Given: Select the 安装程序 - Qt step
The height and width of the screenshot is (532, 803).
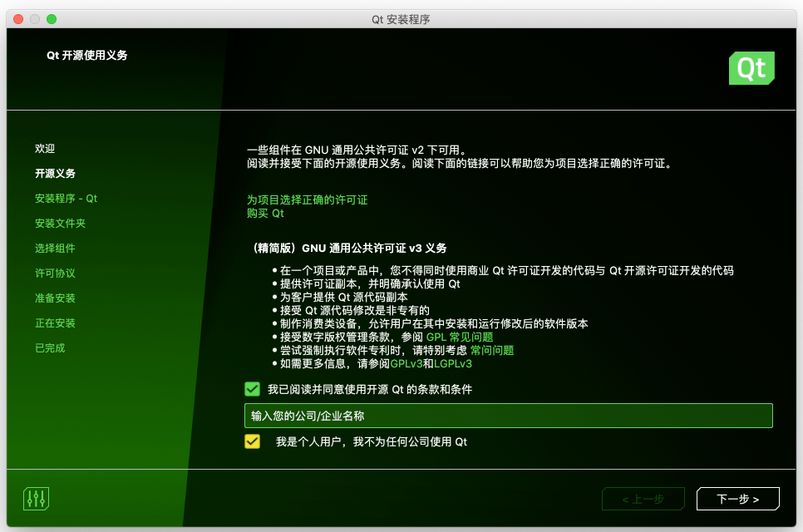Looking at the screenshot, I should pos(66,198).
